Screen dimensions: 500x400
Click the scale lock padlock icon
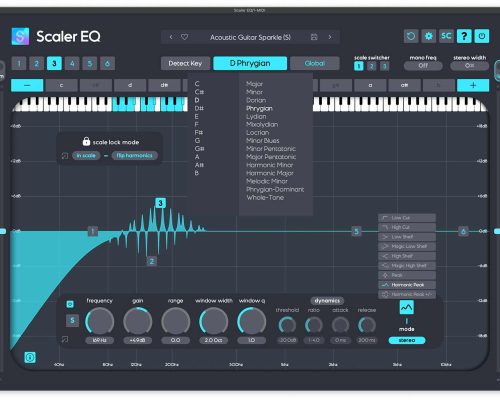tap(86, 141)
